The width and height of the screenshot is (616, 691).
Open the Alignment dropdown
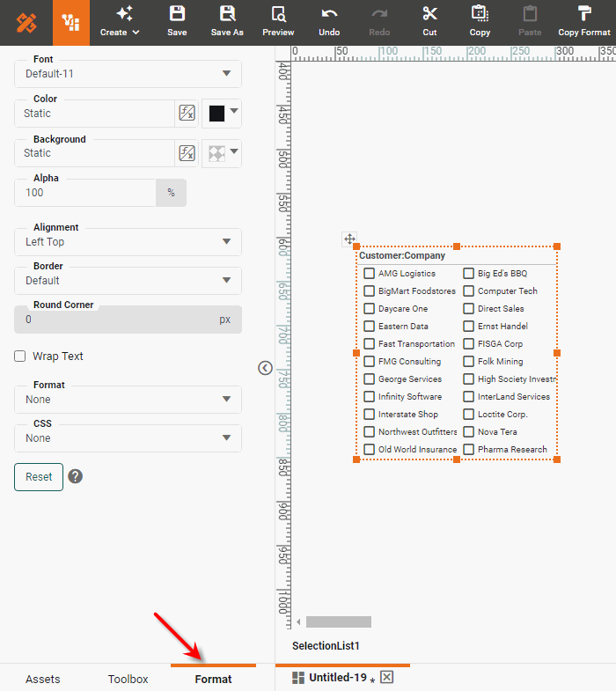click(x=128, y=242)
